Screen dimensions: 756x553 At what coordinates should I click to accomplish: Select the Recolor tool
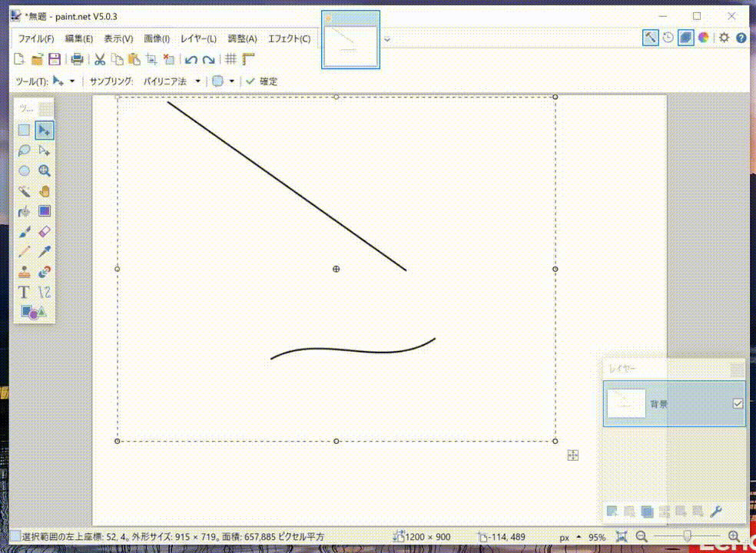coord(45,272)
